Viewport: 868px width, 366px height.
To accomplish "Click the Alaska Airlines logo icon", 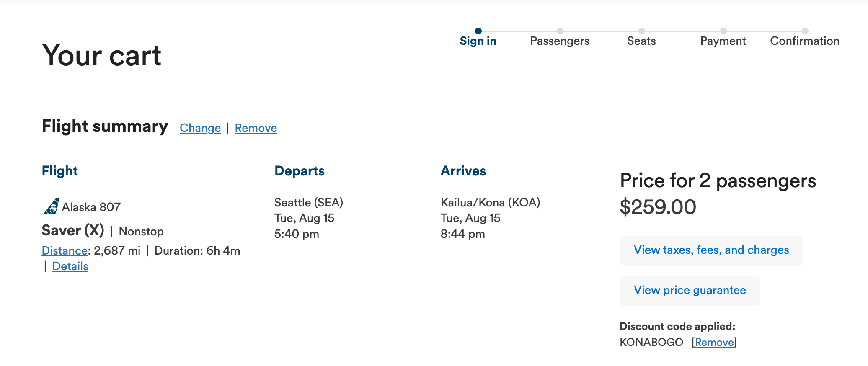I will [52, 206].
